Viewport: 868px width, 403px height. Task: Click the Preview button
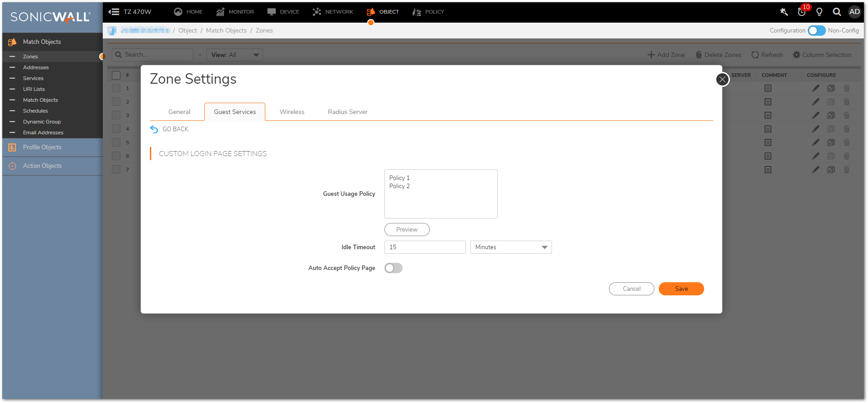click(407, 230)
